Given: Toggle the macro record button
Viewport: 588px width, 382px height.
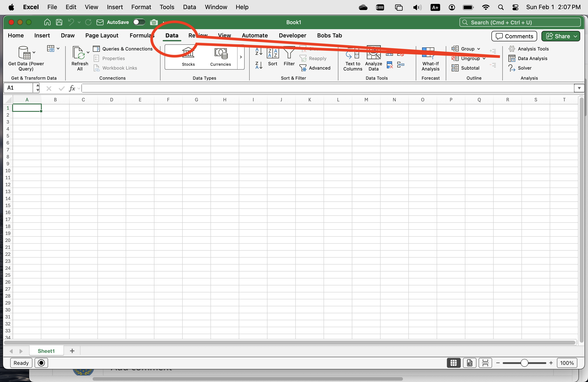Looking at the screenshot, I should (41, 363).
